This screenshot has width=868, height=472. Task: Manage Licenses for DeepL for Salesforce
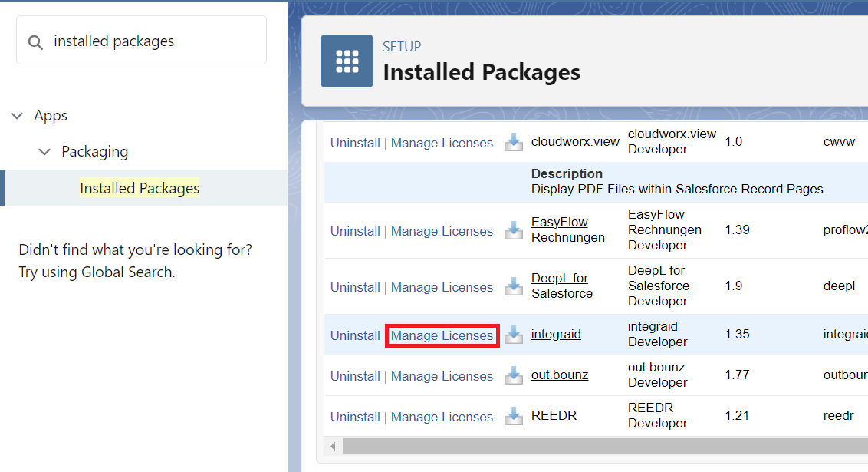click(x=442, y=287)
